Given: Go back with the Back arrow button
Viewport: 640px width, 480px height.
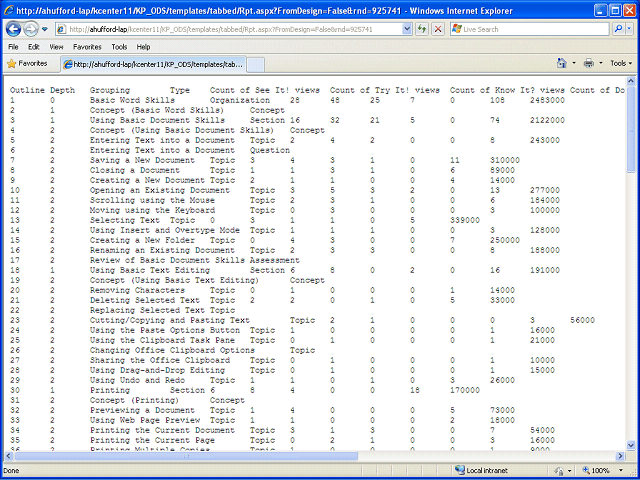Looking at the screenshot, I should 13,29.
